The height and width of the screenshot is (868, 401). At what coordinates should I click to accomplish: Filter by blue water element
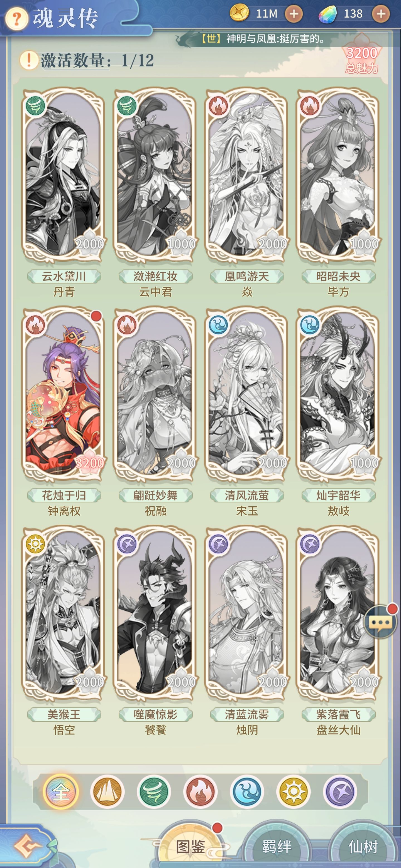(247, 791)
